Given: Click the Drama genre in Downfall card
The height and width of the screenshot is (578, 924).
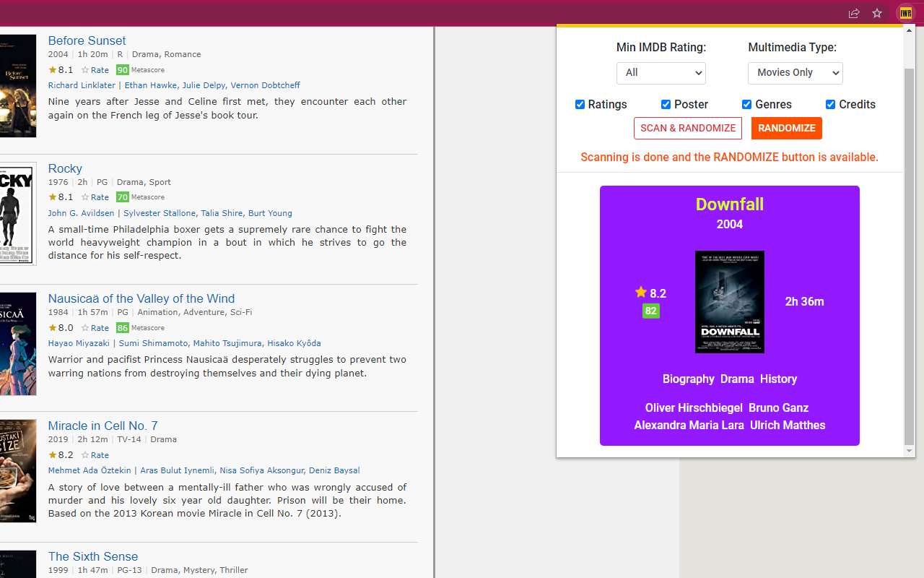Looking at the screenshot, I should click(737, 379).
